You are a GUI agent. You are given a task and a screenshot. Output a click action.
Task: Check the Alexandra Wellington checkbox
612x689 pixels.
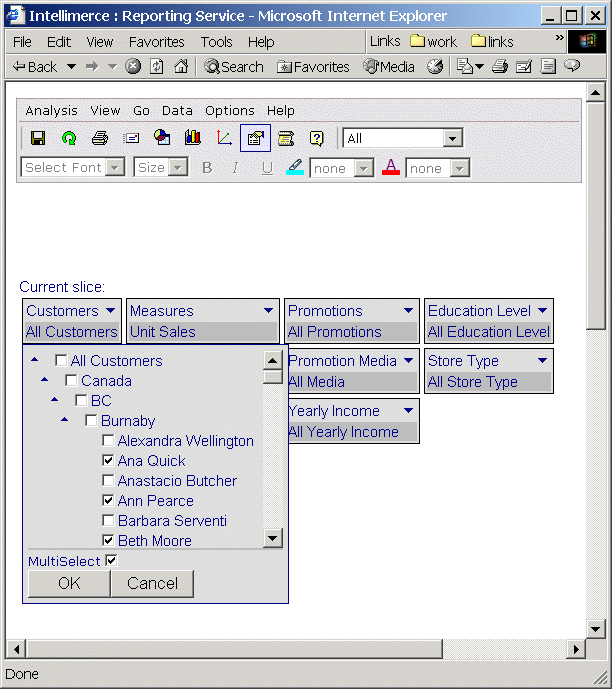108,440
